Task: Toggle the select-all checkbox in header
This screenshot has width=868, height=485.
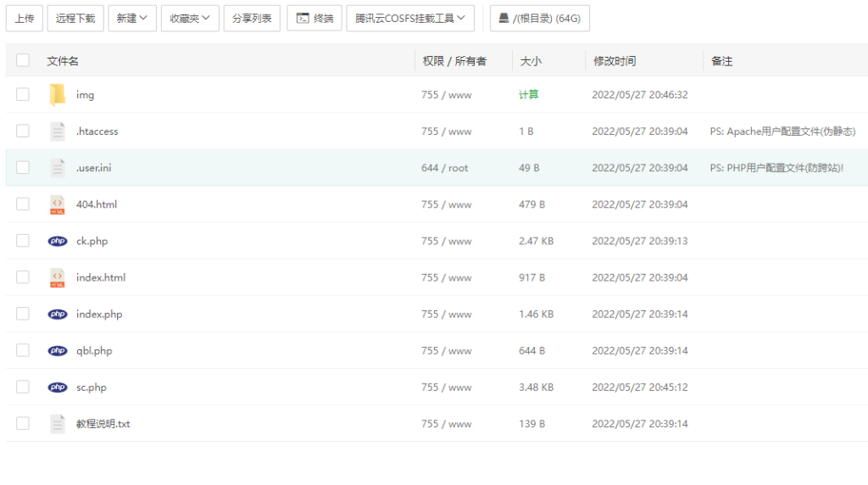Action: pos(23,60)
